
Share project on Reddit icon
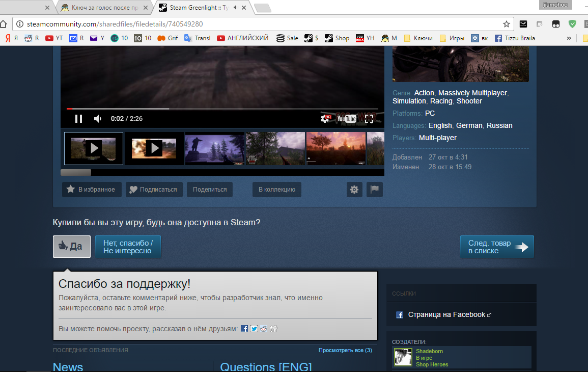264,329
